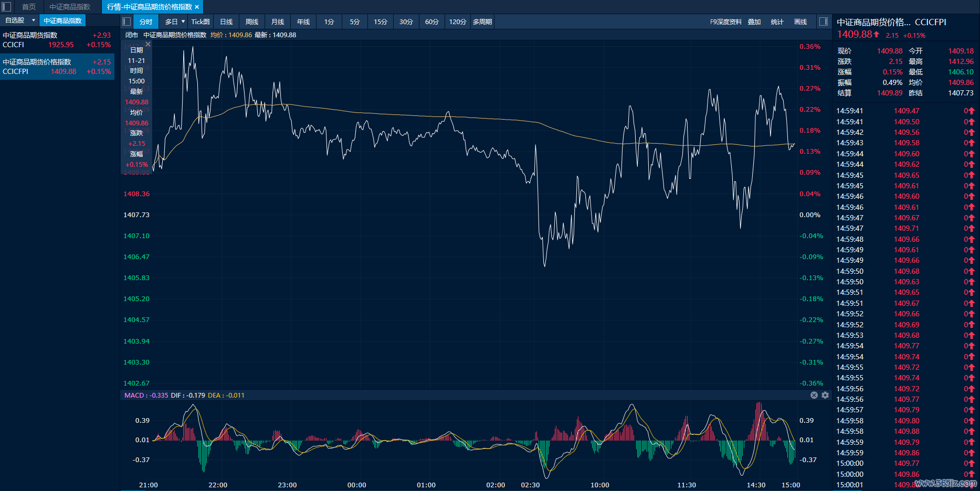This screenshot has height=491, width=980.
Task: Click the 今开 value 1409.18
Action: point(961,51)
